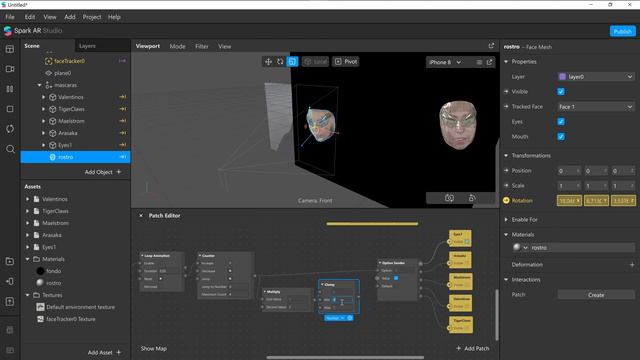The height and width of the screenshot is (360, 640).
Task: Select the fondo material
Action: (x=53, y=271)
